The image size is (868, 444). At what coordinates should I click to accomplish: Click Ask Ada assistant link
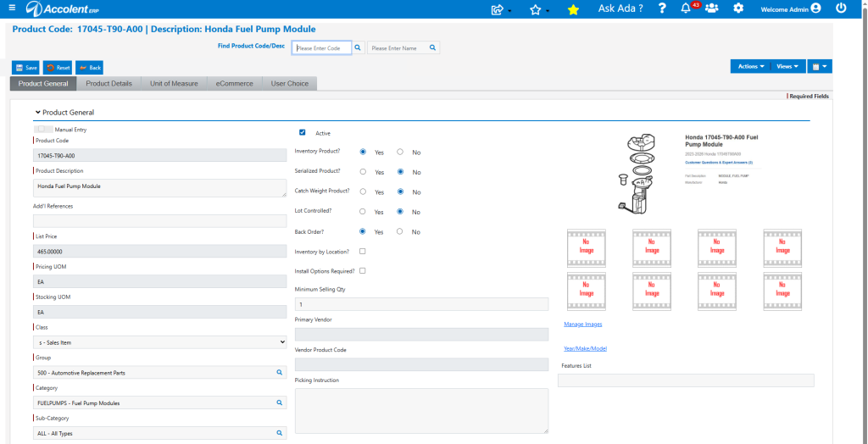point(620,8)
